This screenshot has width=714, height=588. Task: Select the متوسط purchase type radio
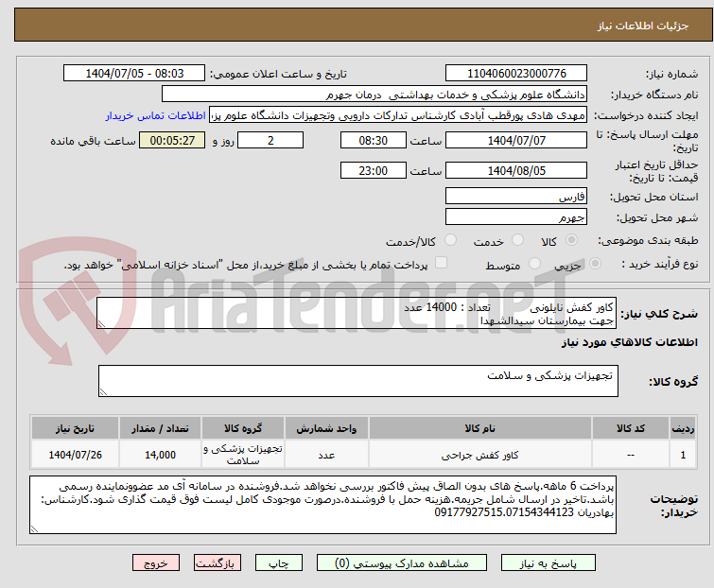pyautogui.click(x=534, y=264)
